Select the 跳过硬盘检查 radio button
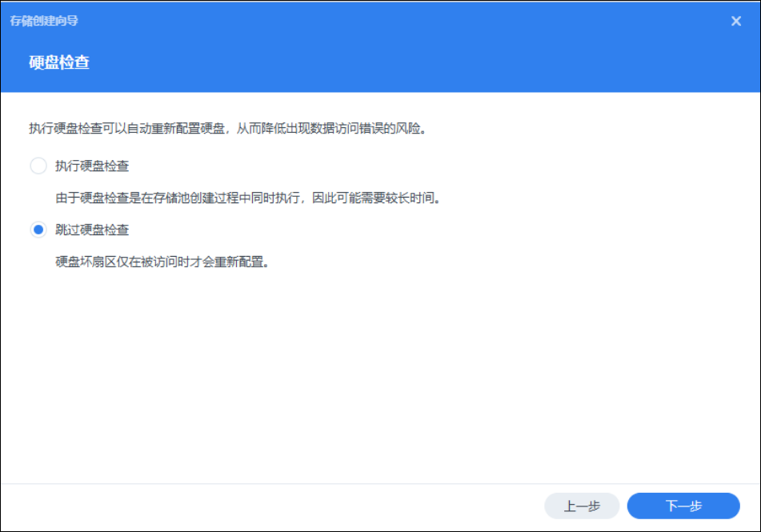Image resolution: width=761 pixels, height=532 pixels. (38, 230)
